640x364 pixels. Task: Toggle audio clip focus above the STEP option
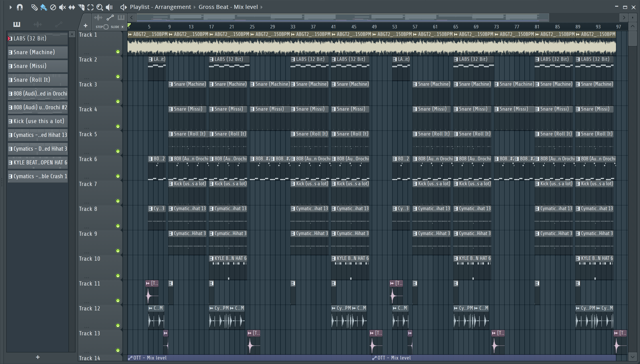[x=98, y=18]
